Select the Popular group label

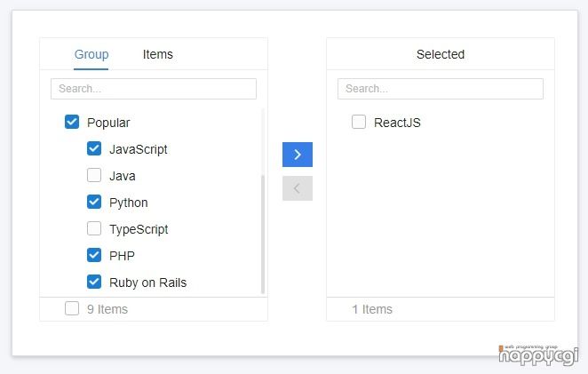click(x=108, y=123)
